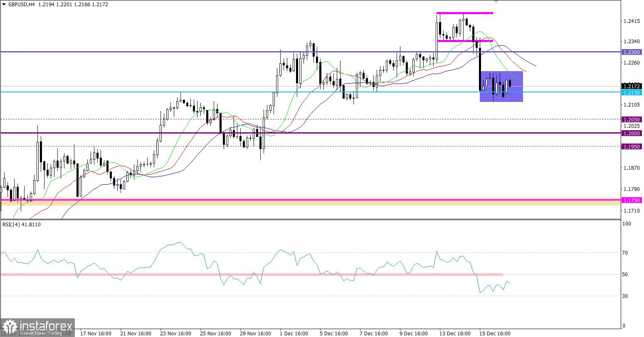Click the 1.1710 price scale value
The height and width of the screenshot is (337, 644).
point(631,211)
